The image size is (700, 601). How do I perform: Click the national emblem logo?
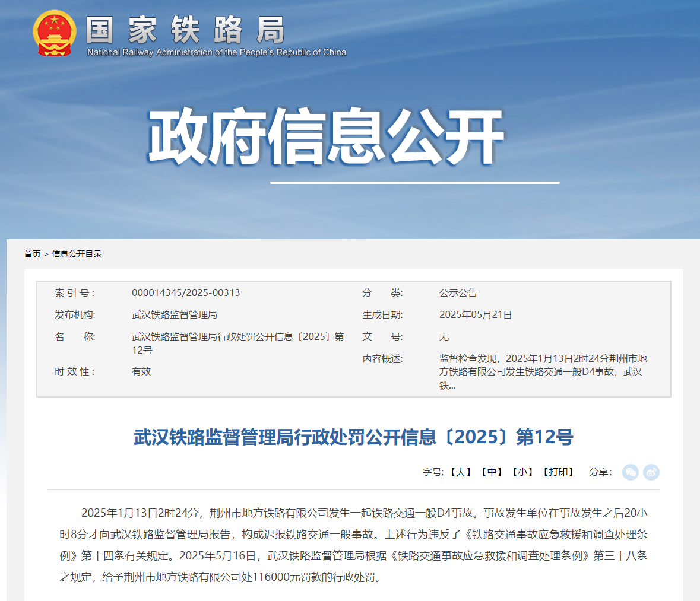54,33
